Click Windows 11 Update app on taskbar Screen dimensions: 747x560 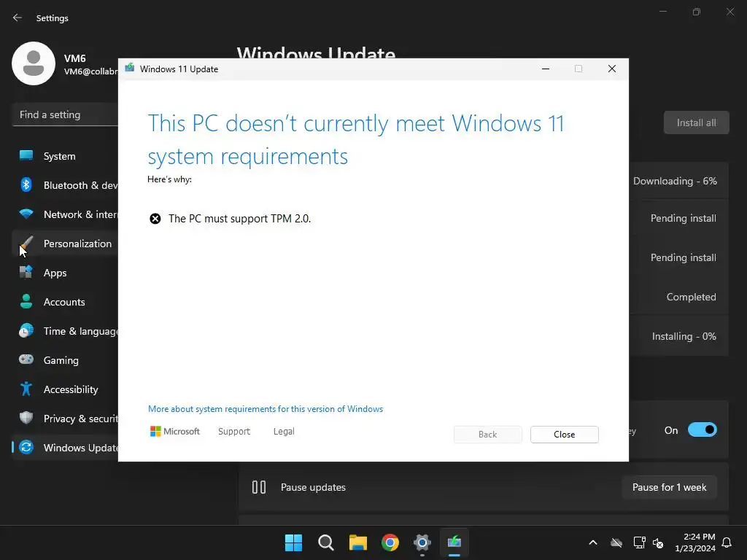[x=454, y=542]
